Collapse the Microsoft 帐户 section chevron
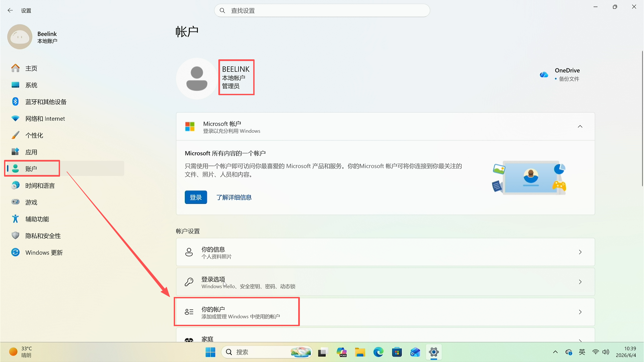This screenshot has height=362, width=644. pos(580,126)
